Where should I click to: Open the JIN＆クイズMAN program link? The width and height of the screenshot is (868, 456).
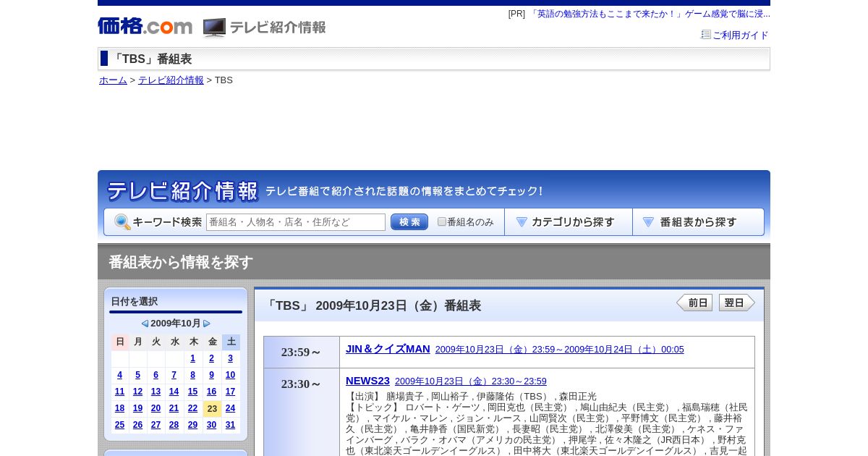point(388,349)
